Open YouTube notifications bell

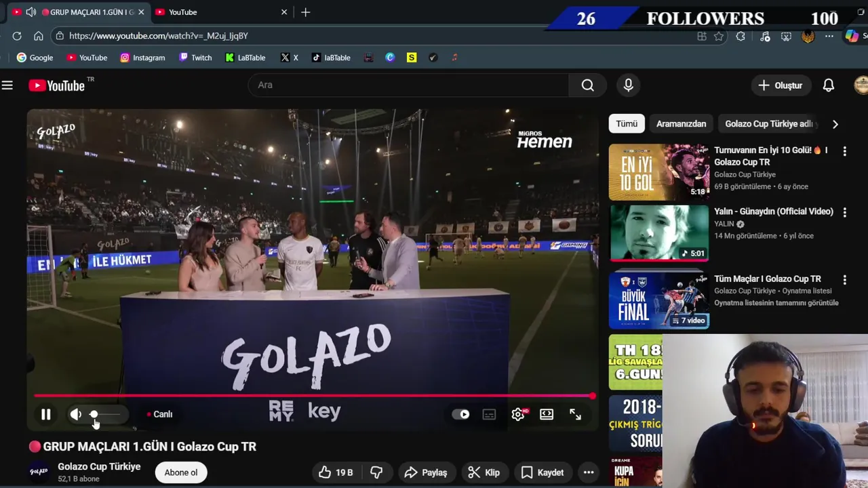pyautogui.click(x=828, y=85)
